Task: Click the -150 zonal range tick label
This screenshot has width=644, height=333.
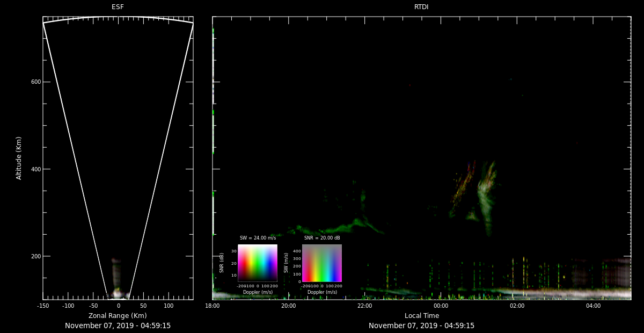Action: click(43, 306)
